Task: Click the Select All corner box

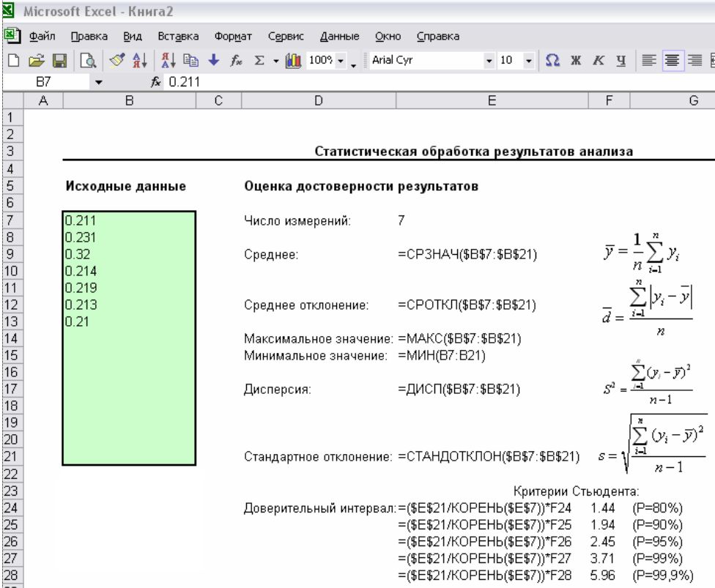Action: (12, 100)
